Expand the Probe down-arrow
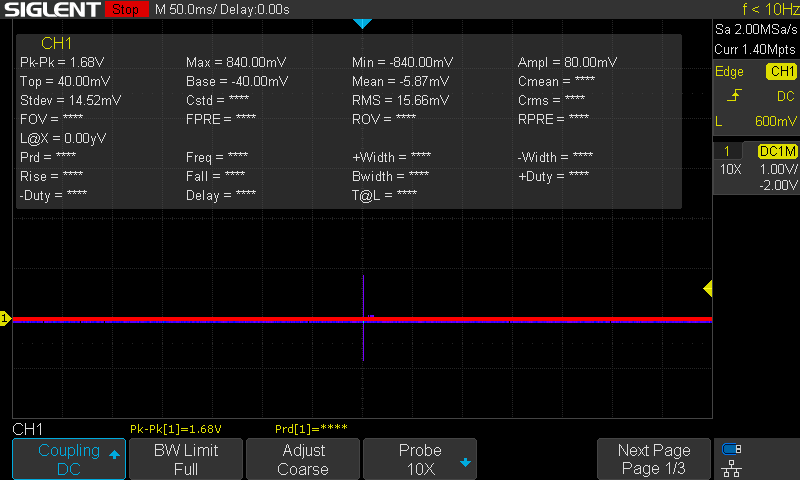This screenshot has width=800, height=480. pyautogui.click(x=465, y=463)
